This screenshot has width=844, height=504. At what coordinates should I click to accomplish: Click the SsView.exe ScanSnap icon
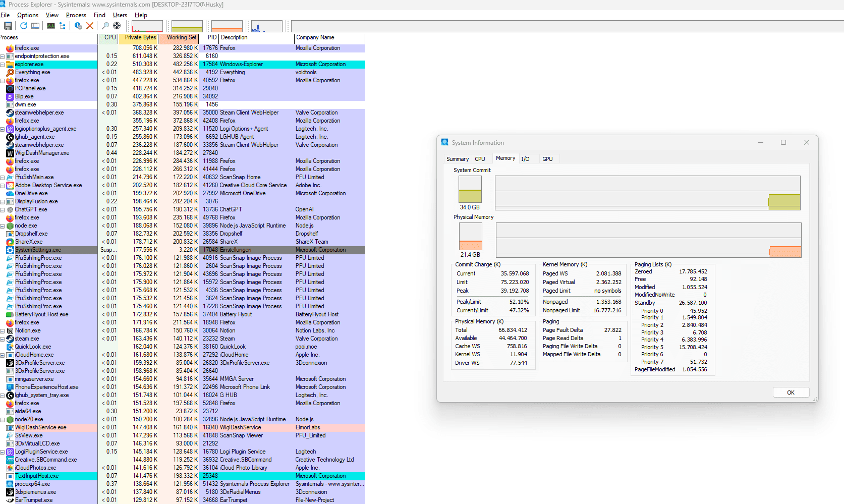tap(10, 435)
